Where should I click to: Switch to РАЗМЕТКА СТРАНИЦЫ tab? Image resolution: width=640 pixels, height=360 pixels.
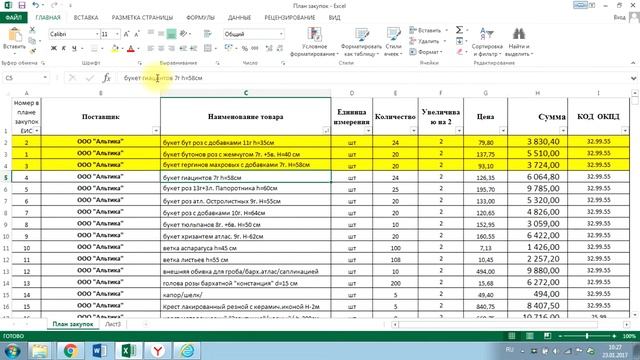tap(142, 18)
